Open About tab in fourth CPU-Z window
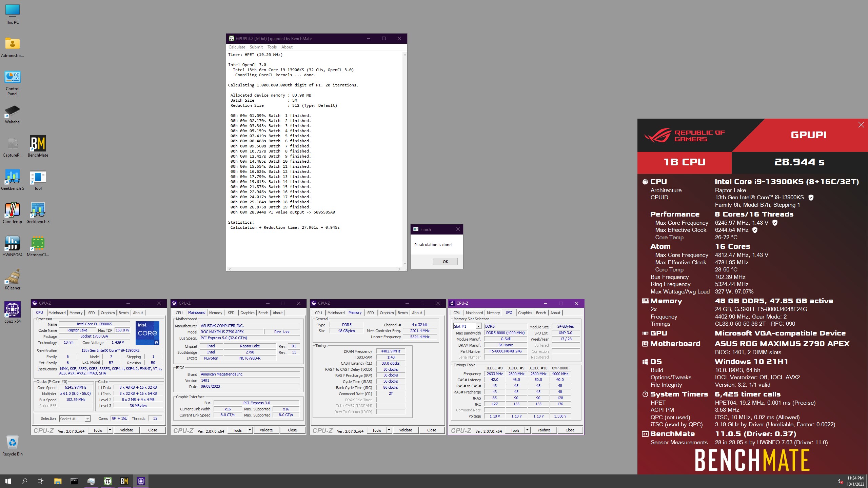 tap(555, 313)
